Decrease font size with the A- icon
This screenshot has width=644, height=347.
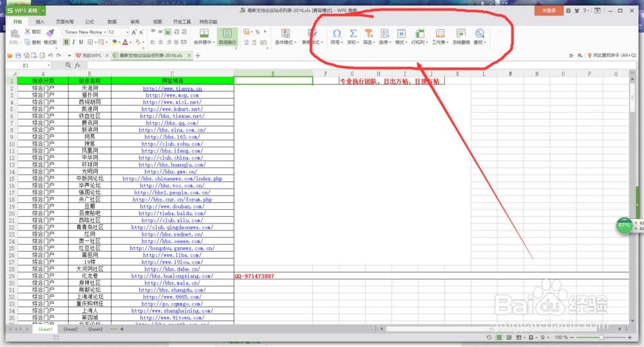pos(142,32)
